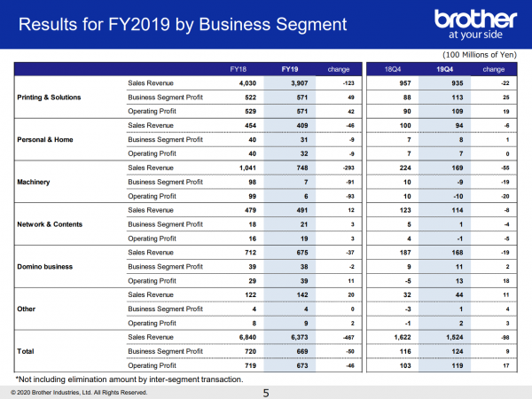532x399 pixels.
Task: Click the 491 Network & Contents FY19 sales
Action: coord(302,210)
